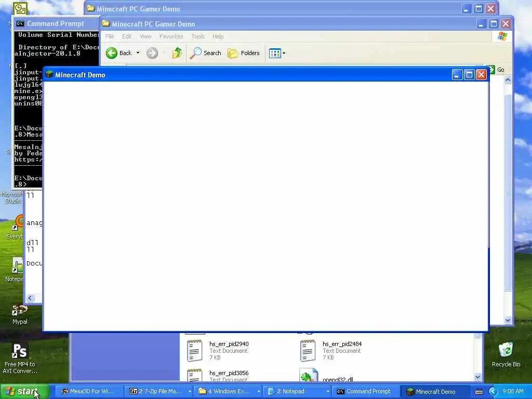This screenshot has width=532, height=399.
Task: Open the Favorites menu in Explorer
Action: click(x=171, y=36)
